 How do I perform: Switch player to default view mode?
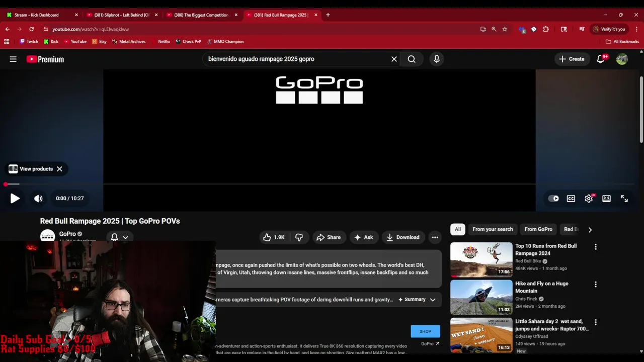(x=606, y=198)
